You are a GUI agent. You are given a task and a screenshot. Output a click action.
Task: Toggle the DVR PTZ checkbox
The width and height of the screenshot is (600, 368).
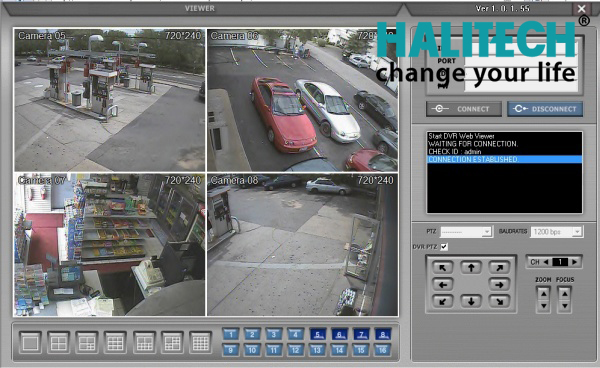pyautogui.click(x=444, y=247)
